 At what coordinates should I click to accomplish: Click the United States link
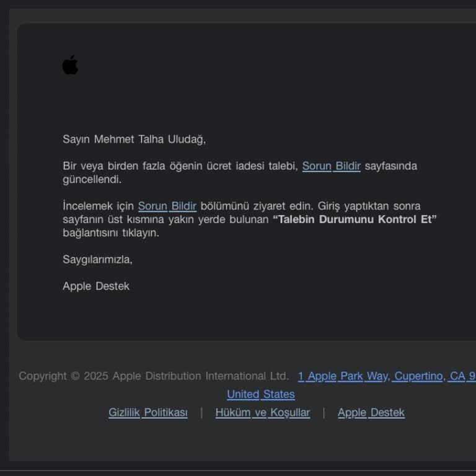(x=261, y=394)
